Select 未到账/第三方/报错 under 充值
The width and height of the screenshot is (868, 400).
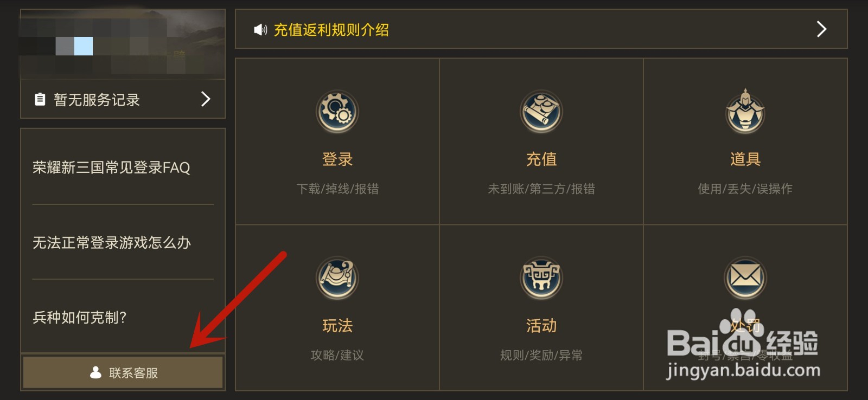pyautogui.click(x=541, y=189)
